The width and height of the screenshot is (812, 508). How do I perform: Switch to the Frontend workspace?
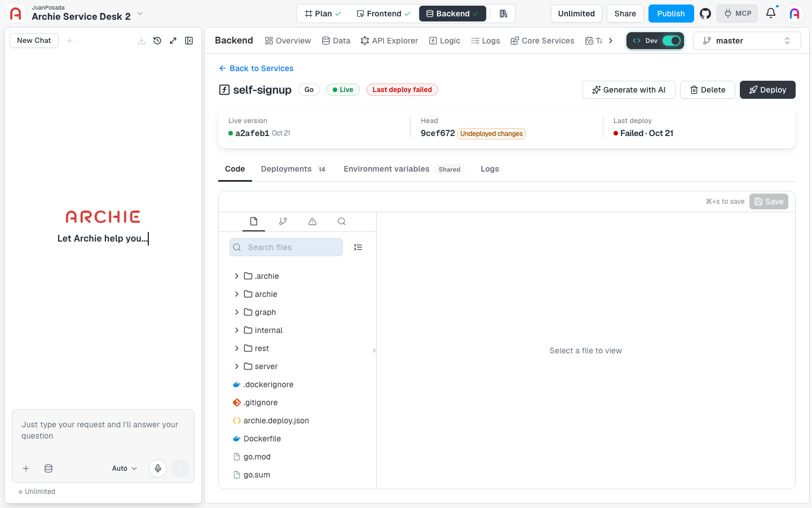tap(383, 14)
